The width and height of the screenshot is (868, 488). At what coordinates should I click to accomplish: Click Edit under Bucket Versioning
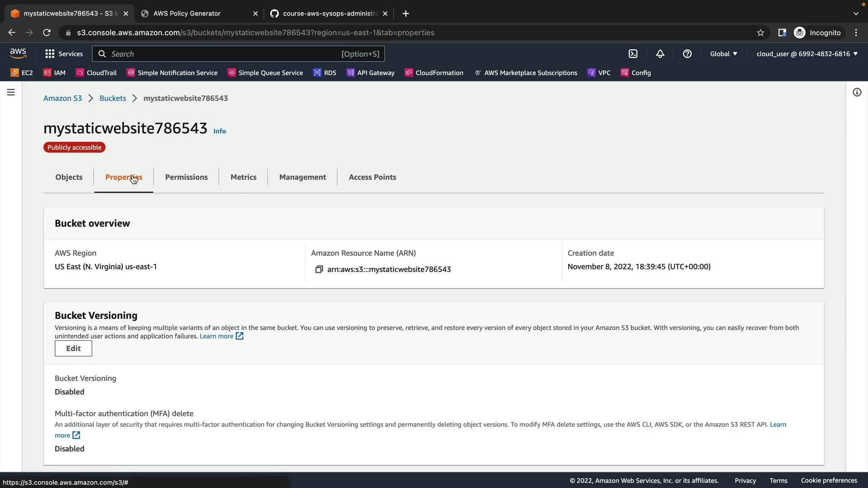click(x=73, y=348)
